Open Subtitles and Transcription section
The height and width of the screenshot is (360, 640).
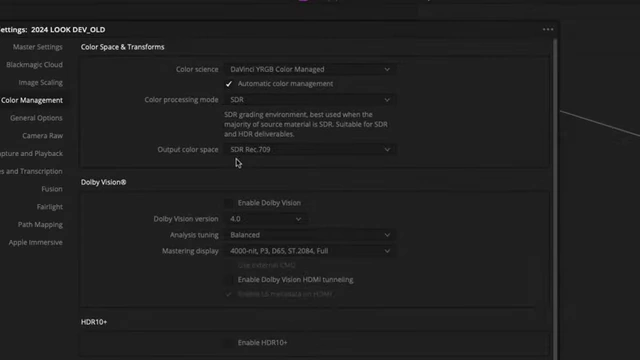pyautogui.click(x=31, y=171)
